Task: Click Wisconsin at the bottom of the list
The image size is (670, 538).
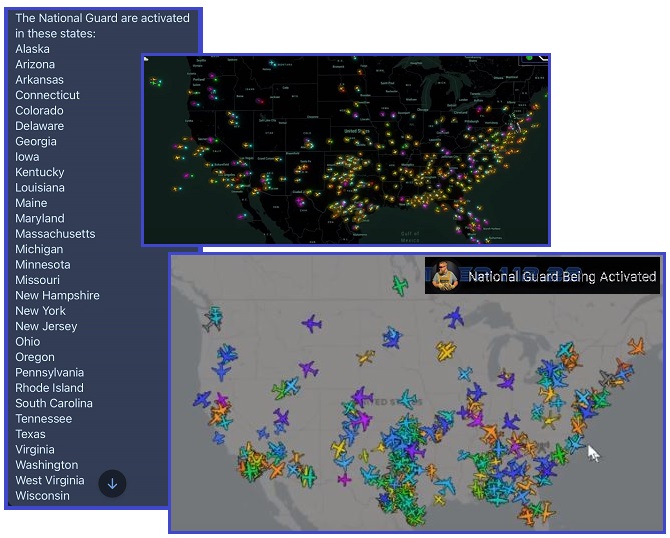Action: [x=42, y=496]
